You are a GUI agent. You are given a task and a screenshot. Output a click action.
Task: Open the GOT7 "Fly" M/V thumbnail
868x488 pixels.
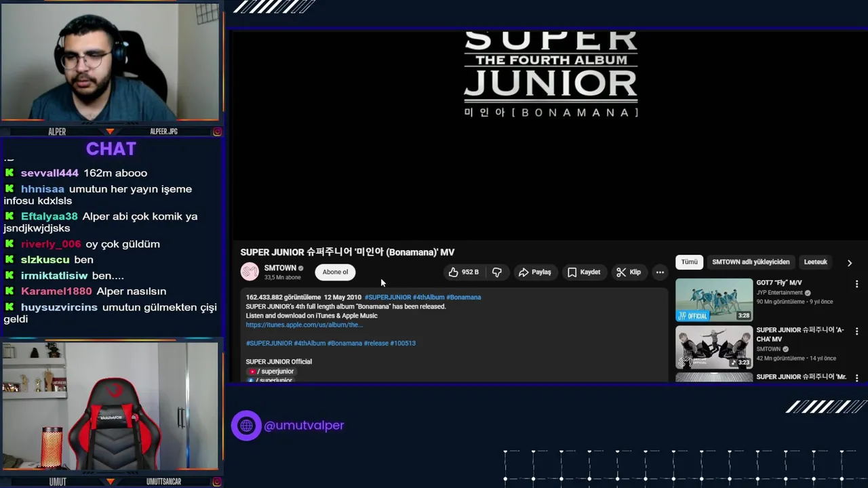coord(714,300)
